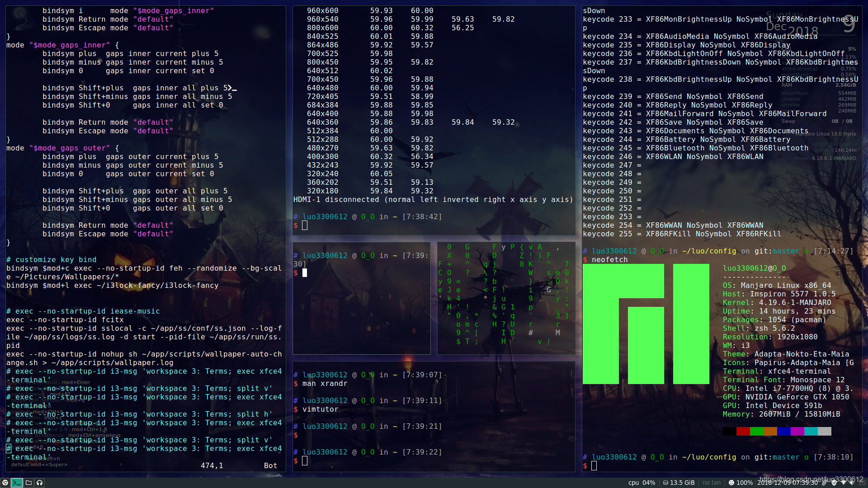Click the luo3300612@0_0 neofetch title
Screen dimensions: 868x488
click(x=754, y=268)
